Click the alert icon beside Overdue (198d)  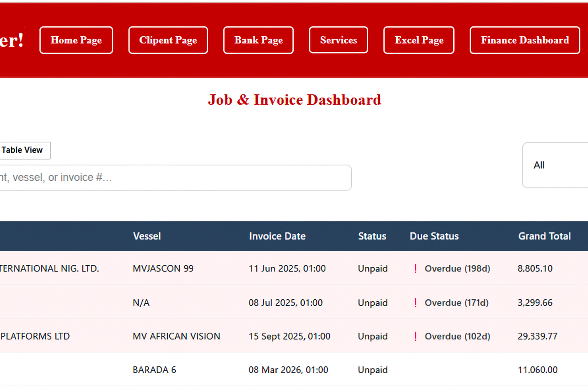[x=416, y=269]
